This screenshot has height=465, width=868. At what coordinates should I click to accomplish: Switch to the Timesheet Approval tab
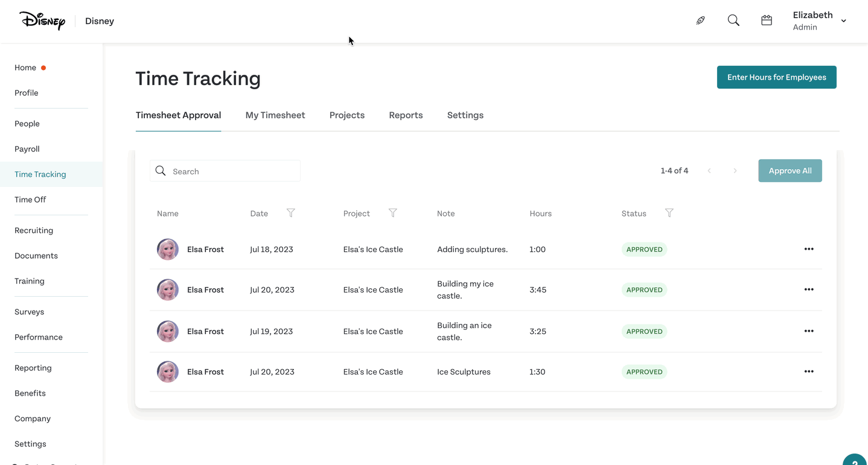(178, 115)
